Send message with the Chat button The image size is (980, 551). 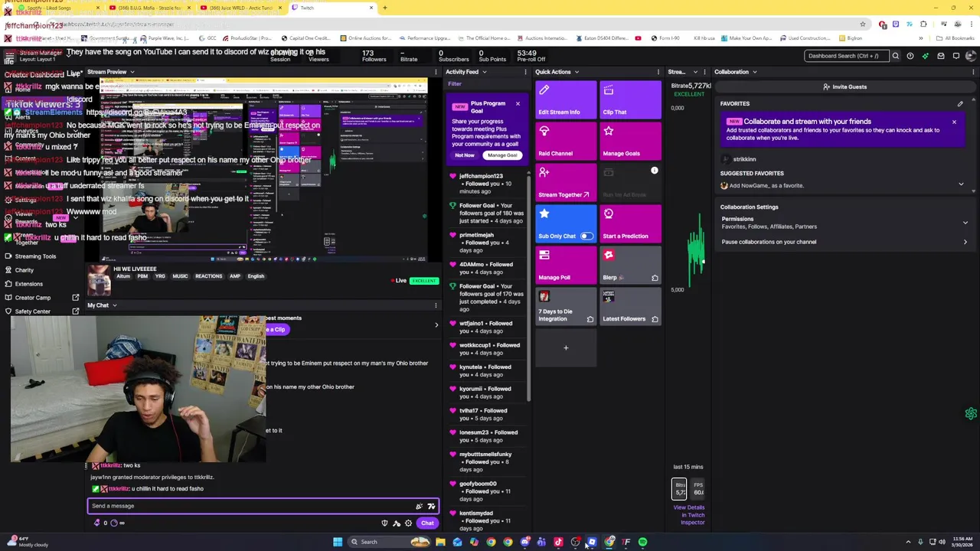427,523
